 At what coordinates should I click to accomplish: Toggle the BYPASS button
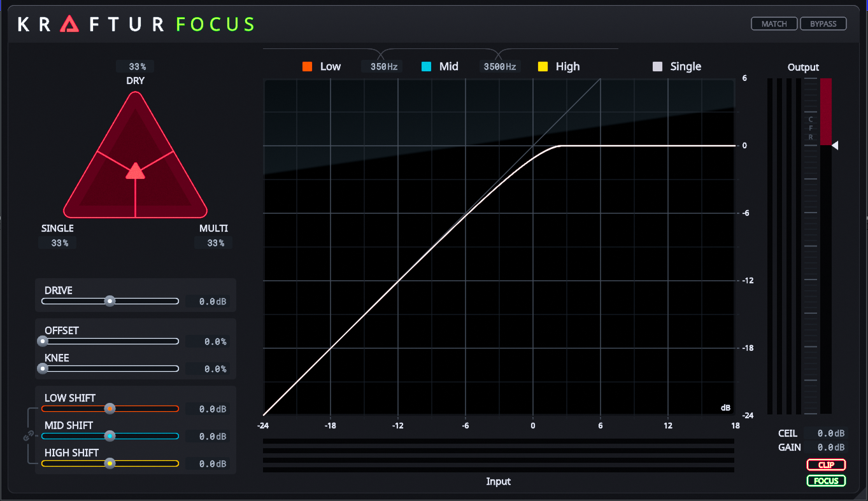point(823,24)
